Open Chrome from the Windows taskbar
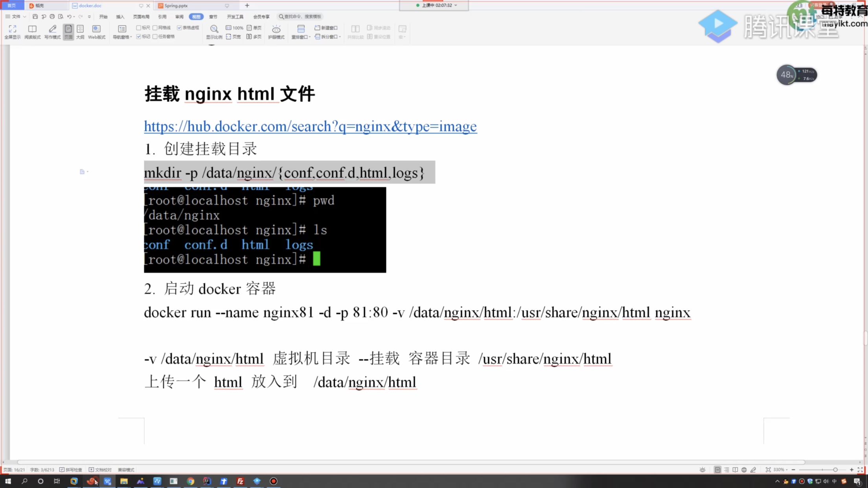This screenshot has width=868, height=488. 191,481
